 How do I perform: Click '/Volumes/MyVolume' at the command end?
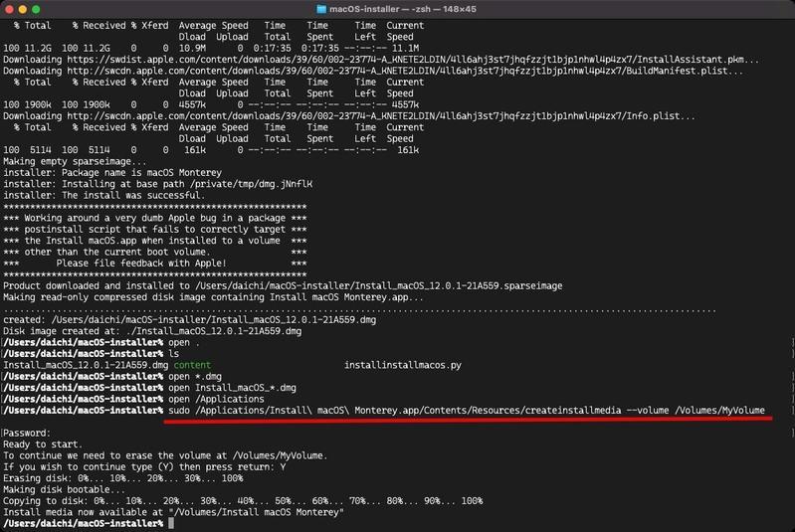point(719,411)
